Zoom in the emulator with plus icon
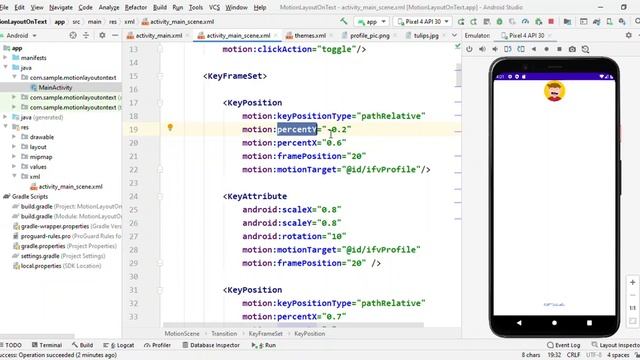 632,282
